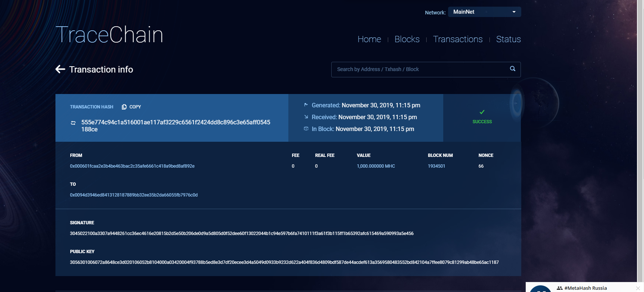The width and height of the screenshot is (644, 292).
Task: Click the flag icon beside Generated
Action: [306, 105]
